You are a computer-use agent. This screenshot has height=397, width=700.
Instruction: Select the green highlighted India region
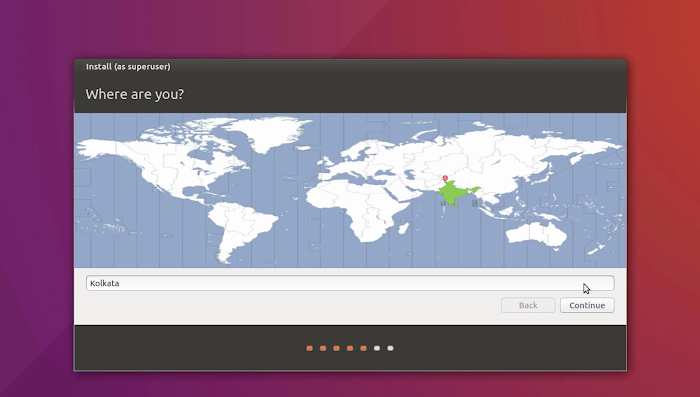(454, 193)
